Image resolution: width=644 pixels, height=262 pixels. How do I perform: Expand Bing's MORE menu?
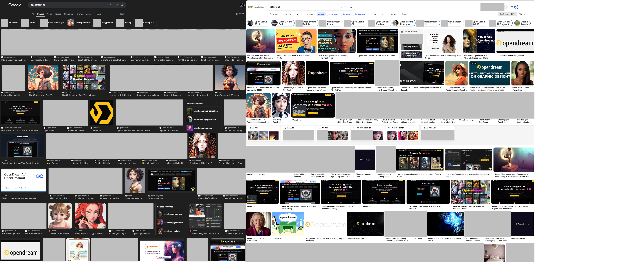405,14
